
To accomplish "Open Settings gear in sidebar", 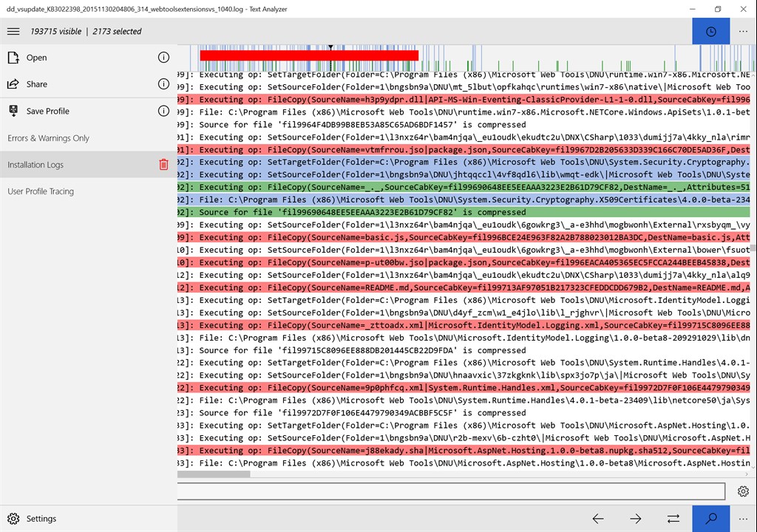I will click(x=13, y=519).
